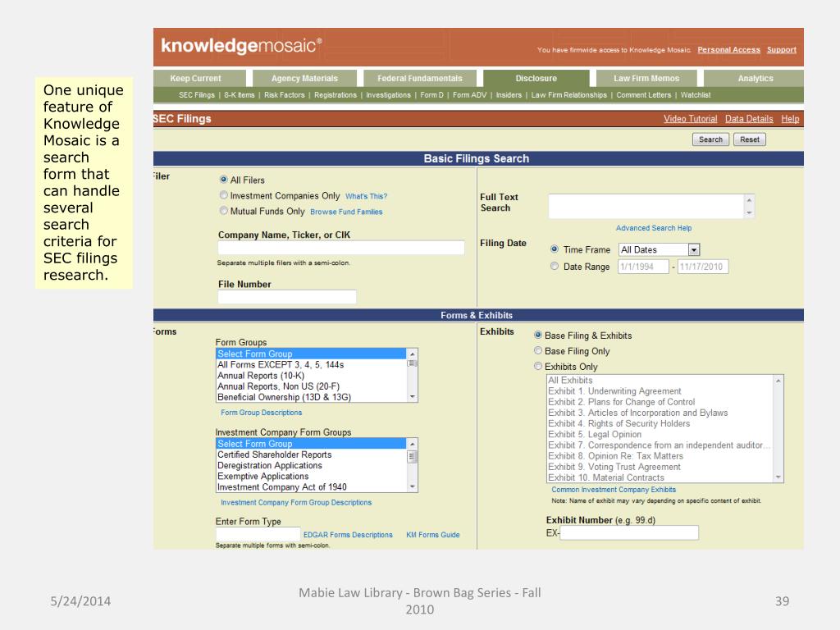Viewport: 840px width, 630px height.
Task: Open SEC Filings submenu item
Action: (x=197, y=95)
